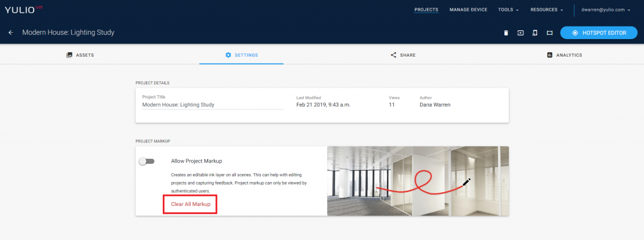Expand the Tools dropdown menu

click(x=508, y=9)
